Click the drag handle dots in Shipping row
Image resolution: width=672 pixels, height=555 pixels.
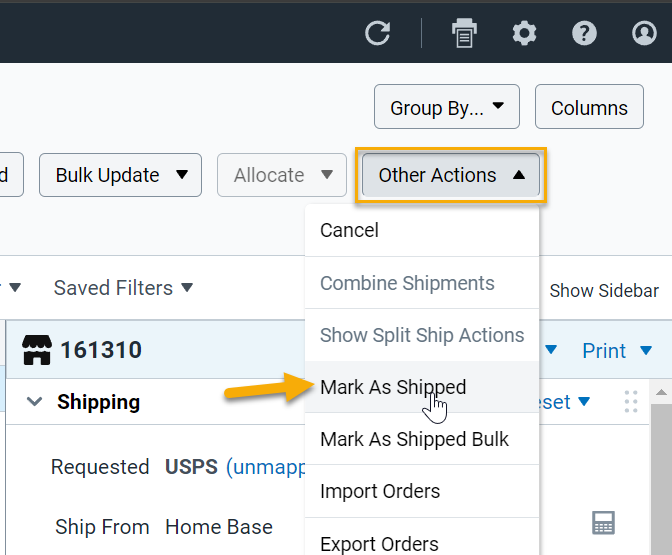click(x=630, y=402)
